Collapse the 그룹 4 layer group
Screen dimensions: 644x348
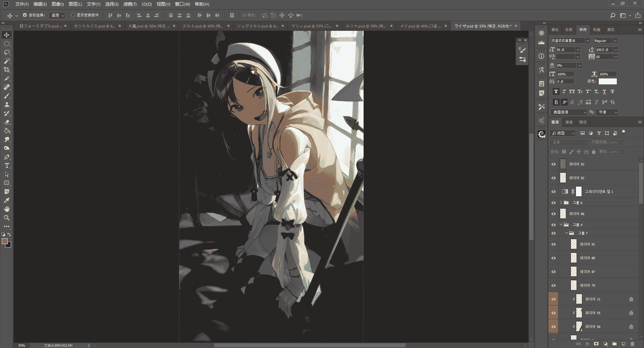[561, 225]
